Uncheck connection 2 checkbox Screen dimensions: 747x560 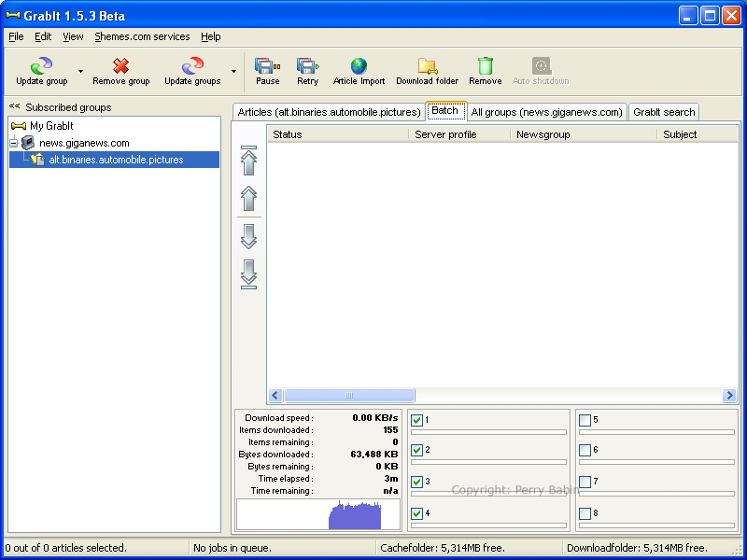(x=416, y=450)
